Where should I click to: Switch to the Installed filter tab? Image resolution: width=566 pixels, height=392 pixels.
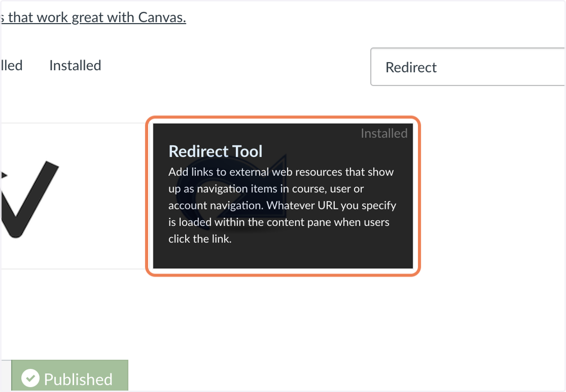[75, 65]
